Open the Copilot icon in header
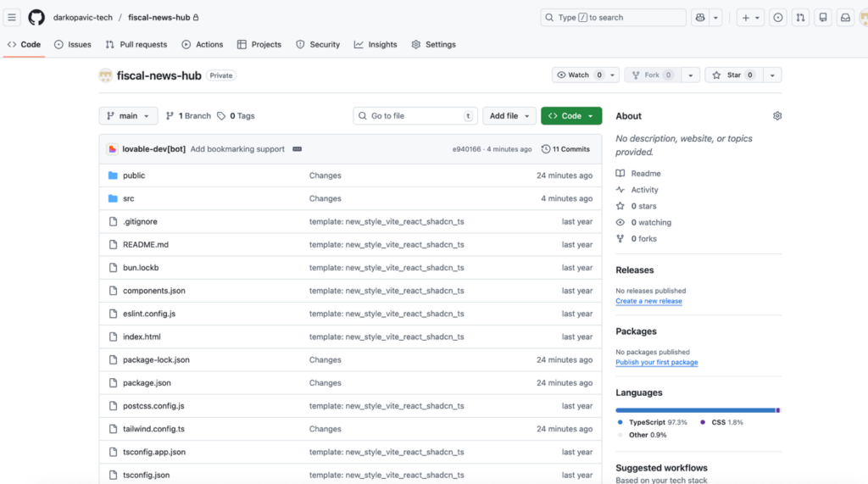The height and width of the screenshot is (484, 868). pyautogui.click(x=700, y=17)
